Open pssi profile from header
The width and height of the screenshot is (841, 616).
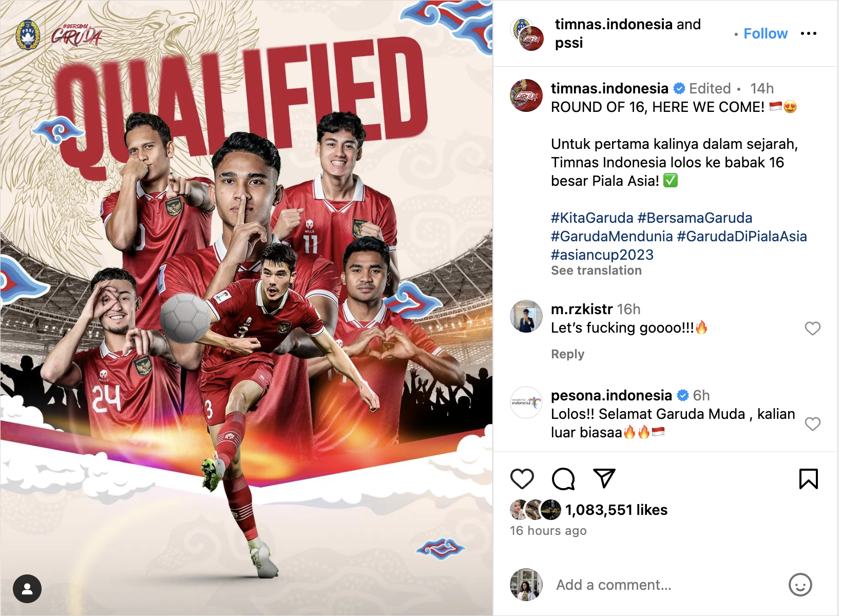569,43
